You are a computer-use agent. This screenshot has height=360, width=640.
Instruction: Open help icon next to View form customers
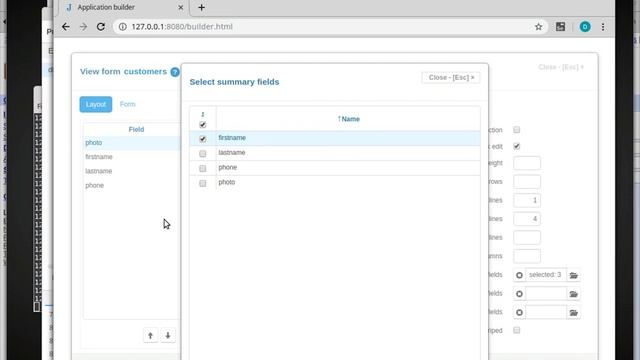tap(175, 72)
